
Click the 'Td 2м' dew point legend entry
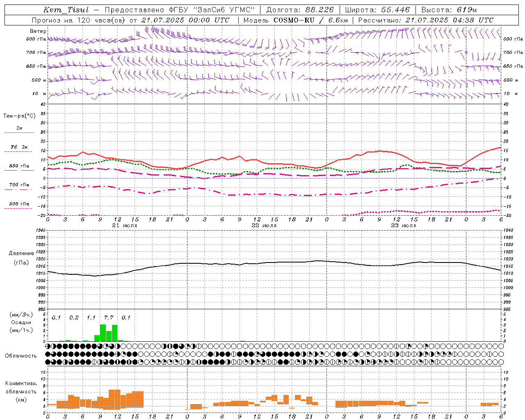pyautogui.click(x=19, y=147)
